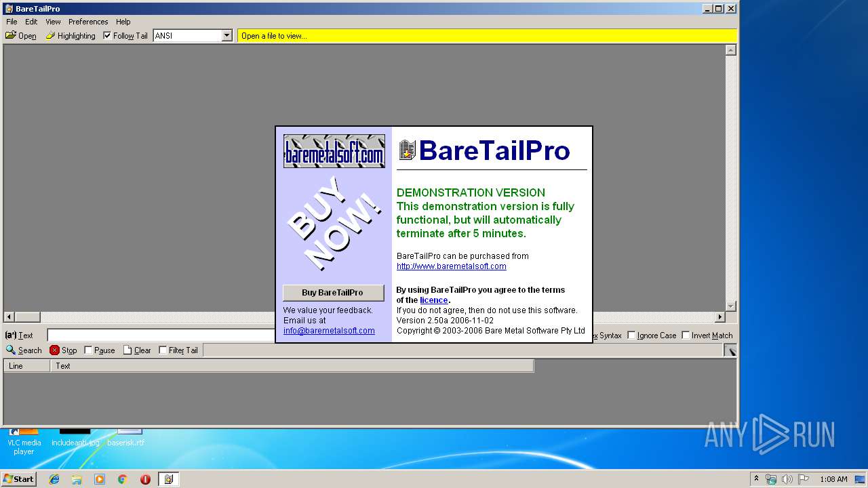Click the network tray icon
Screen dimensions: 868x488
click(x=771, y=479)
